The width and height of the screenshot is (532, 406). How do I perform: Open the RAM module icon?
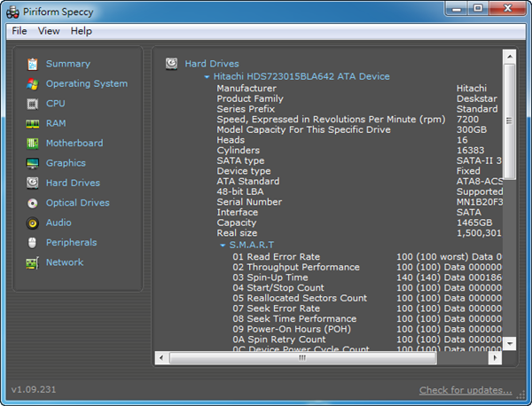click(33, 123)
